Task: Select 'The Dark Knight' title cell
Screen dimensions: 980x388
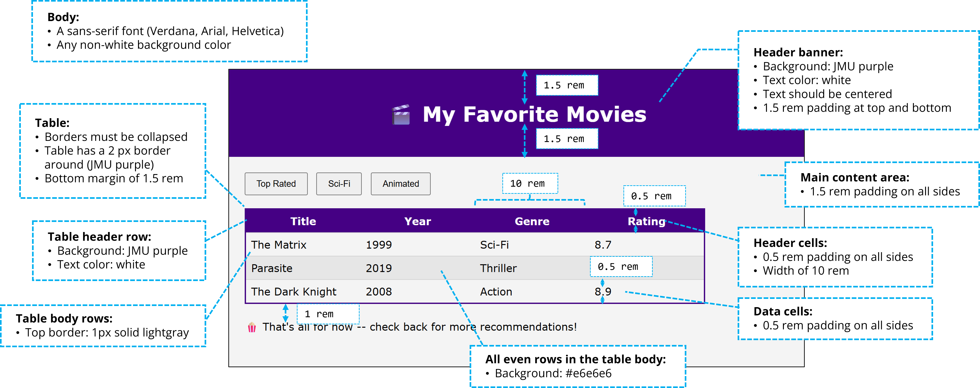Action: (303, 292)
